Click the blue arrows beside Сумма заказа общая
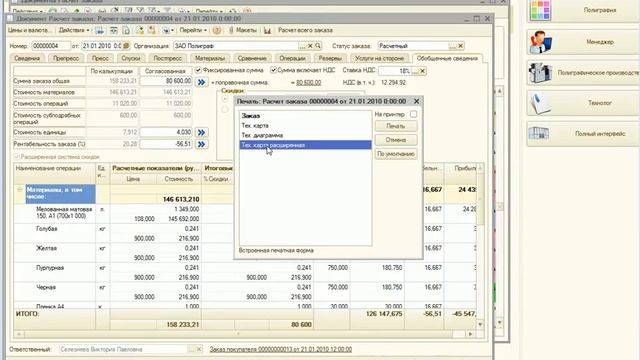The image size is (640, 360). click(x=201, y=82)
